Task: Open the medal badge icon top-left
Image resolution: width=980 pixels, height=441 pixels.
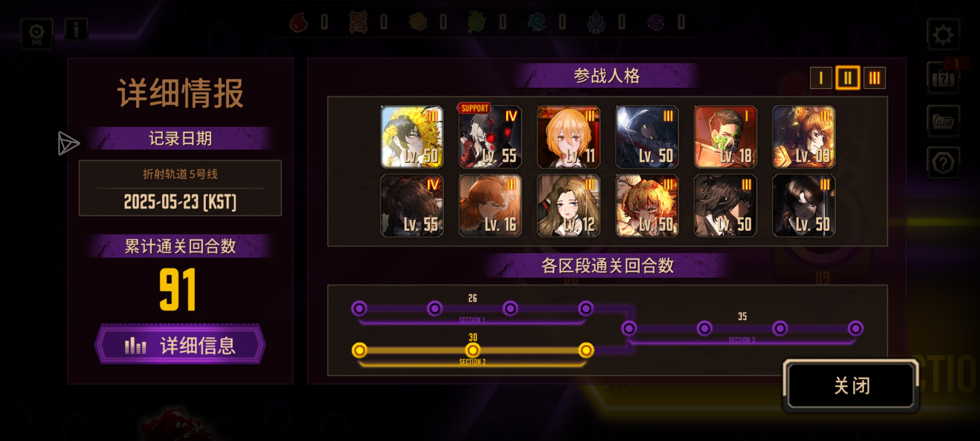Action: point(37,34)
